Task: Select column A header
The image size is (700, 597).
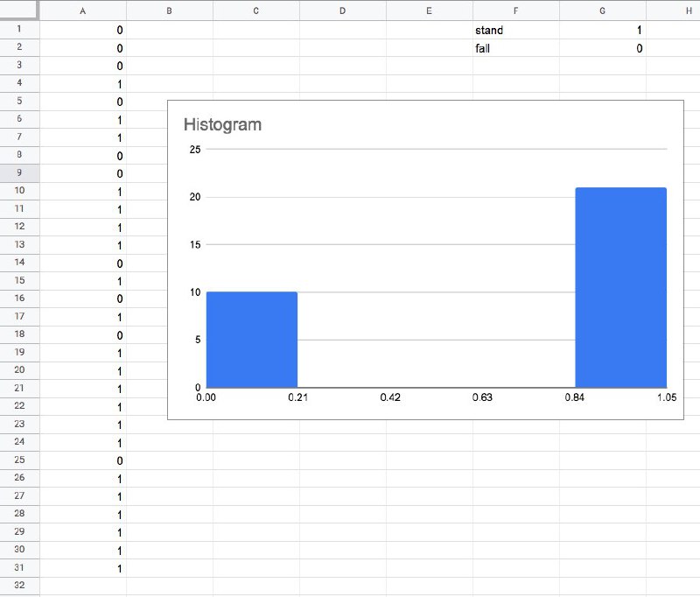Action: pos(83,11)
